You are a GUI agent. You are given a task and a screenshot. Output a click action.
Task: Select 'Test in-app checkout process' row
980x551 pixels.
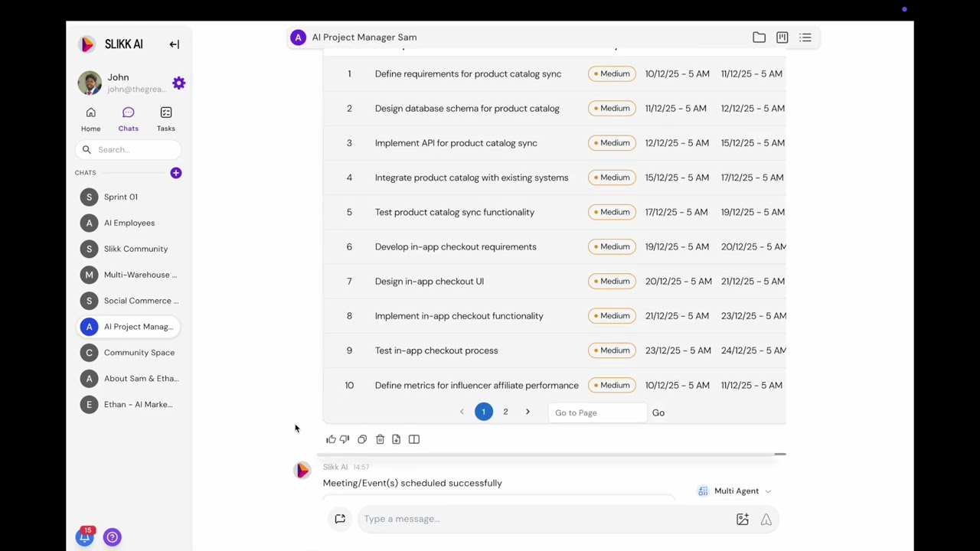coord(554,350)
